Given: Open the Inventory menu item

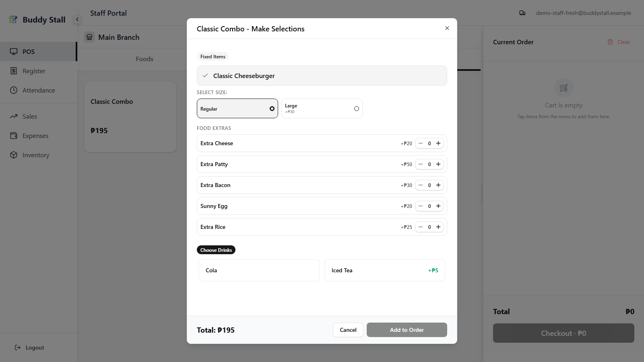Looking at the screenshot, I should pyautogui.click(x=38, y=155).
